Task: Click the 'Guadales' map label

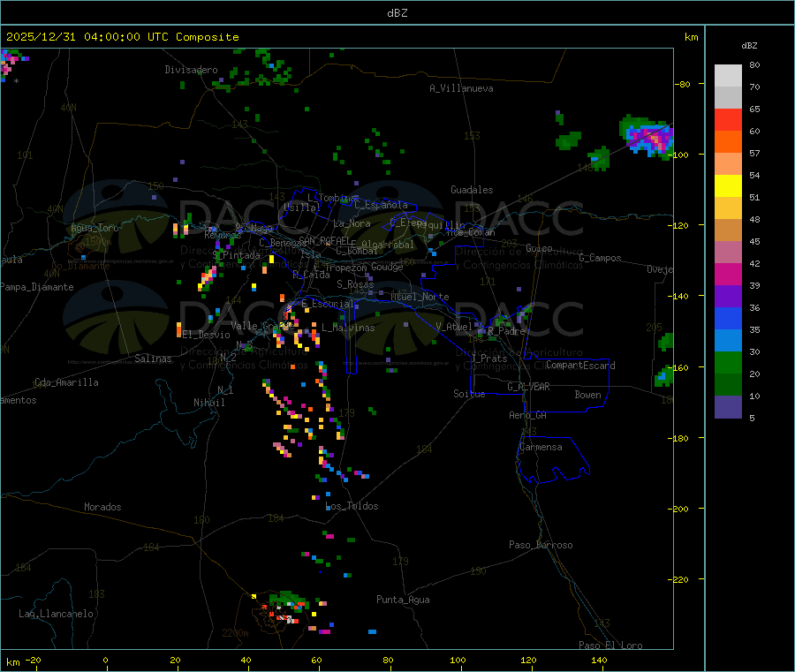Action: point(472,190)
